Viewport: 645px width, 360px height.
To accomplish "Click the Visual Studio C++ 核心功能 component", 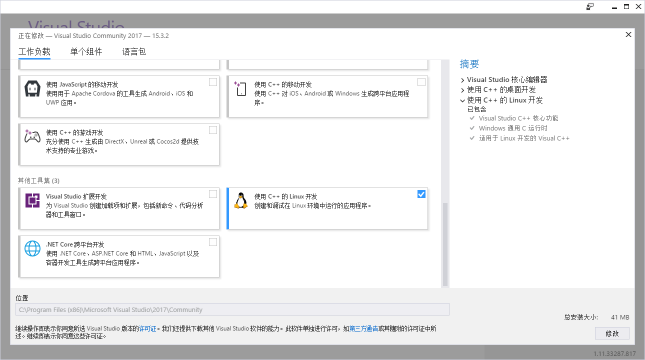I will click(x=518, y=118).
